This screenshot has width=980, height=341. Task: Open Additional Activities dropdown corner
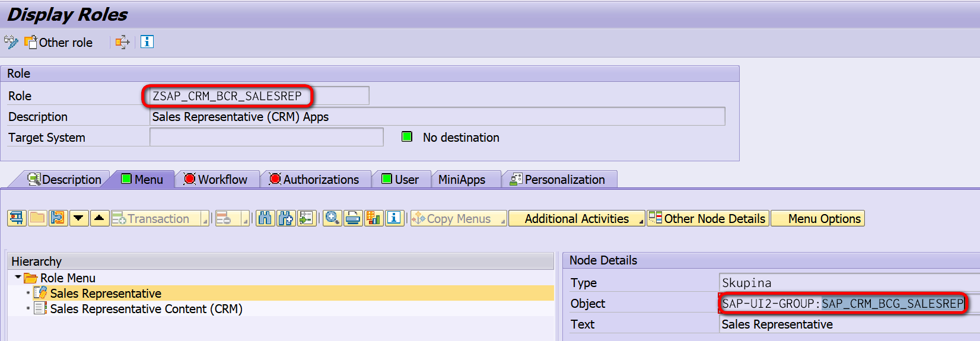pyautogui.click(x=641, y=221)
